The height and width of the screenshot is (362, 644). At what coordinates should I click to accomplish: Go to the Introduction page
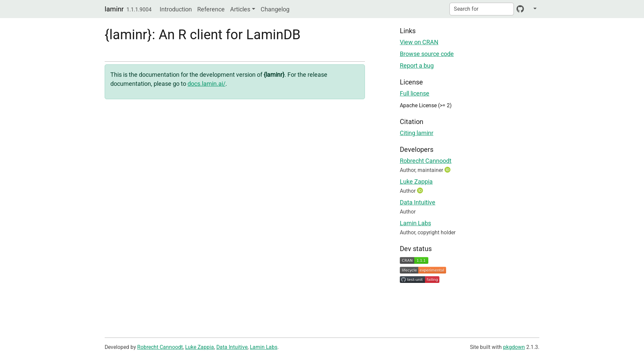pos(176,9)
